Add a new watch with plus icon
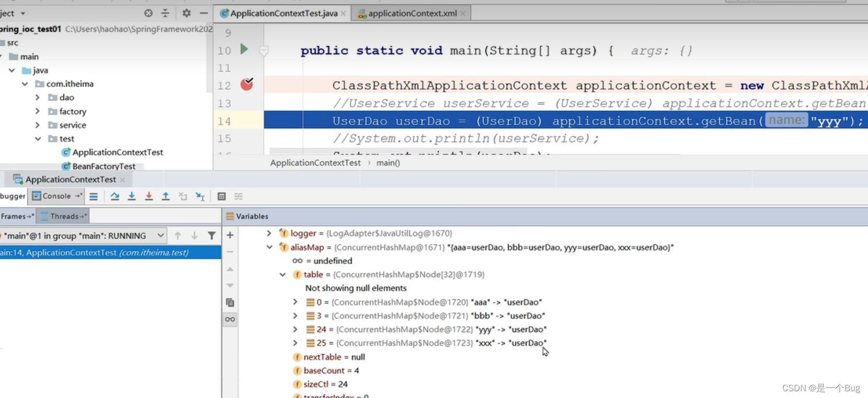Image resolution: width=868 pixels, height=398 pixels. point(230,236)
